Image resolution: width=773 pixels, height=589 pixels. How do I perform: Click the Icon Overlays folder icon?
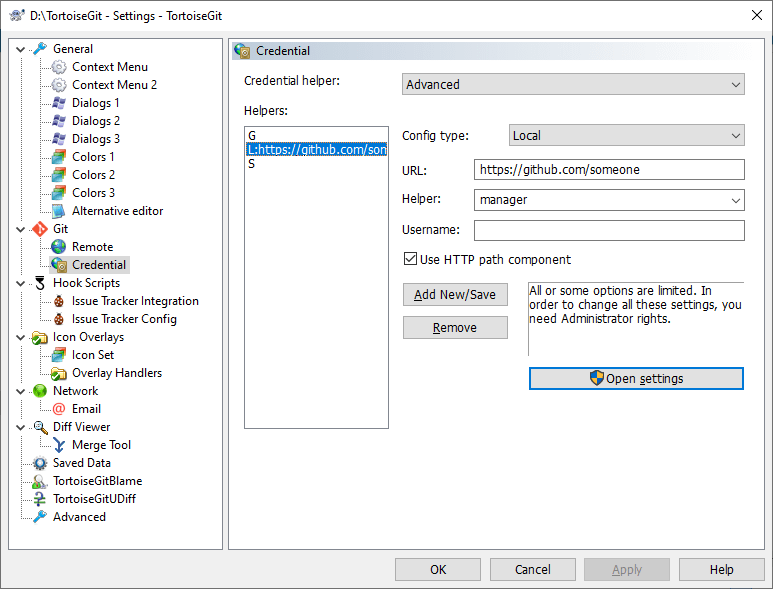(x=40, y=337)
